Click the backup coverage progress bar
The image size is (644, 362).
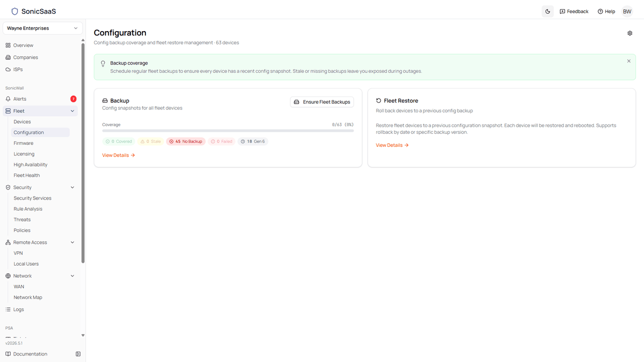pyautogui.click(x=228, y=131)
